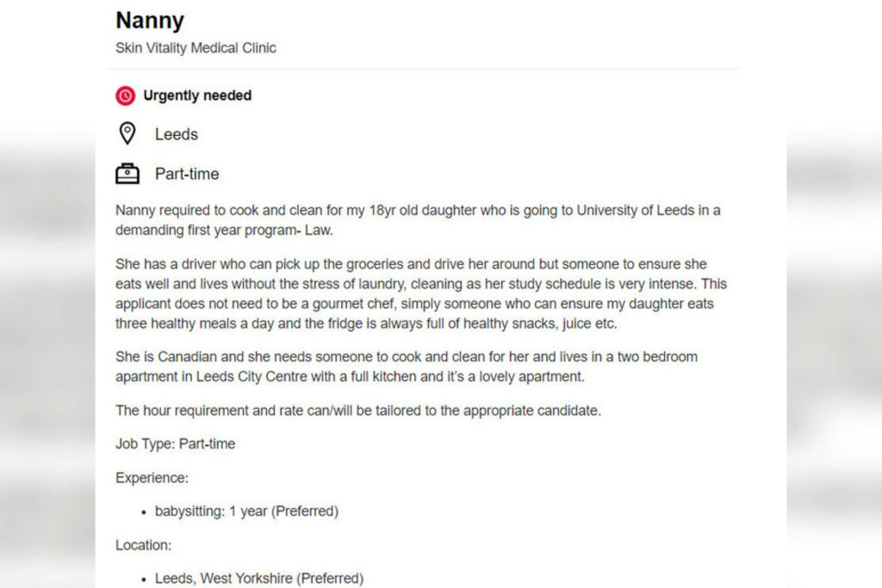The height and width of the screenshot is (588, 882).
Task: Click the paragraph starting "Nanny required to cook"
Action: pyautogui.click(x=418, y=220)
